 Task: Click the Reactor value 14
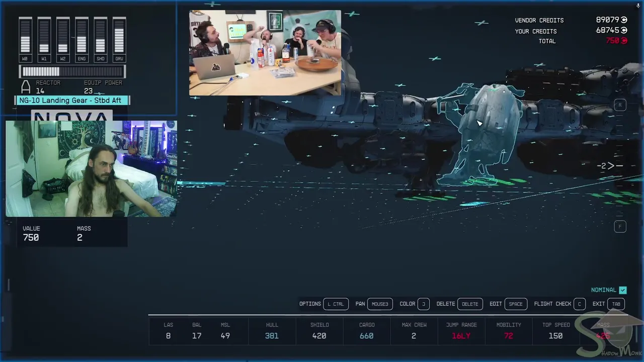tap(40, 91)
